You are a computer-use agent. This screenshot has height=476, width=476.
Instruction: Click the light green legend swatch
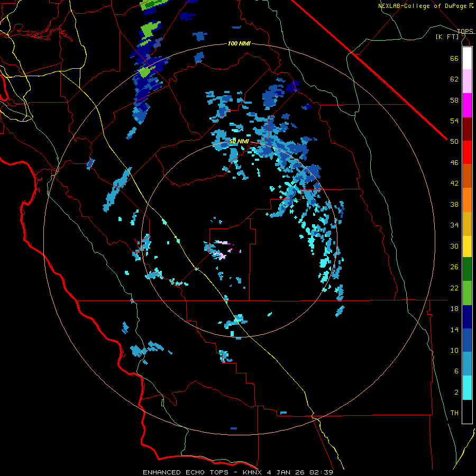467,293
